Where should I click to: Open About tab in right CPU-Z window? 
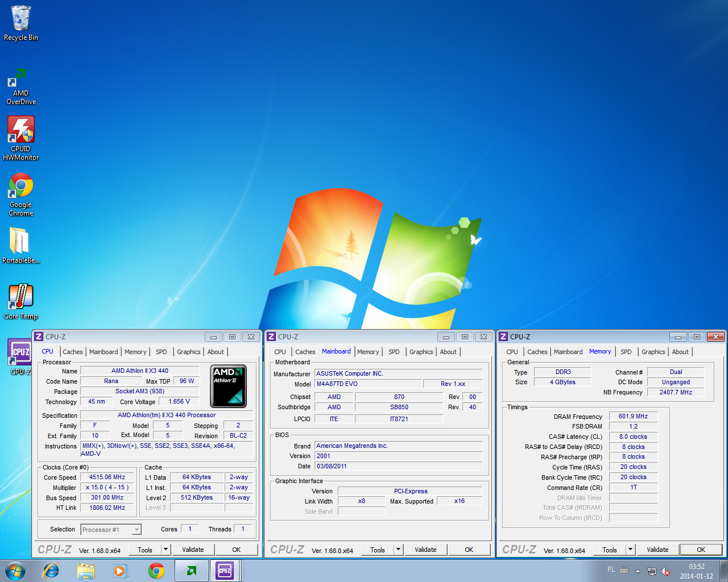click(680, 352)
